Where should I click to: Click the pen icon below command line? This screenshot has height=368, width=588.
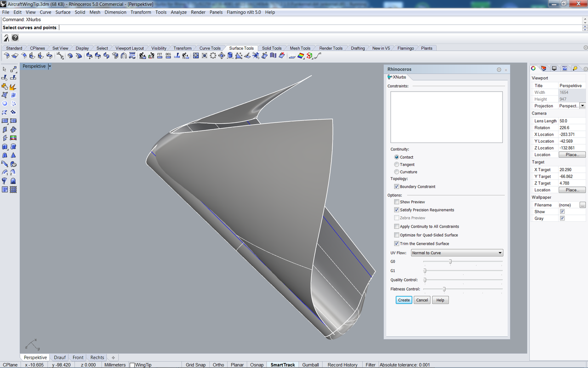pyautogui.click(x=6, y=38)
